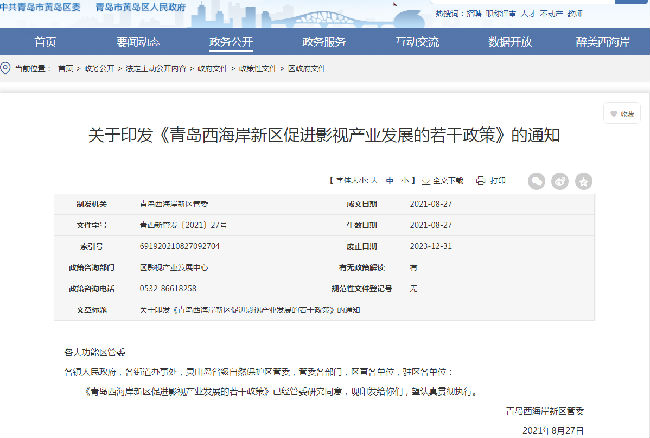
Task: Open the 首页 navigation tab
Action: click(x=45, y=42)
